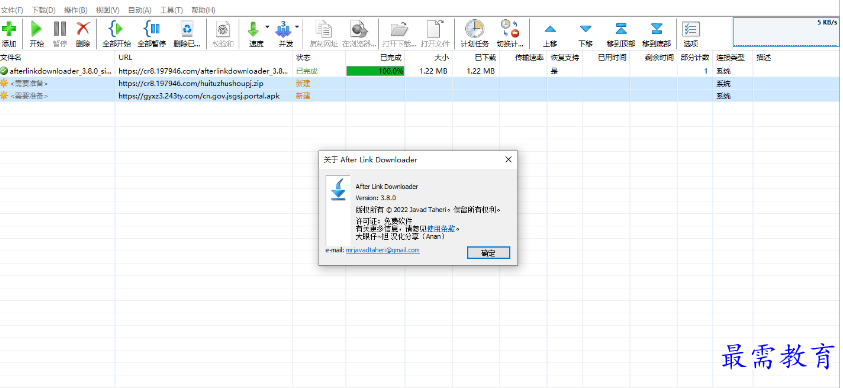
Task: Click Open File (打开文件) toolbar icon
Action: point(434,29)
